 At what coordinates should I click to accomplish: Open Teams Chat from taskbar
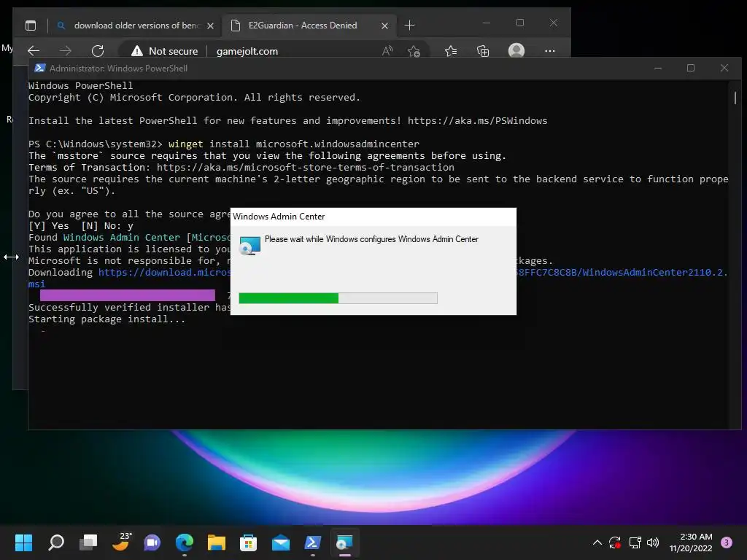point(152,542)
